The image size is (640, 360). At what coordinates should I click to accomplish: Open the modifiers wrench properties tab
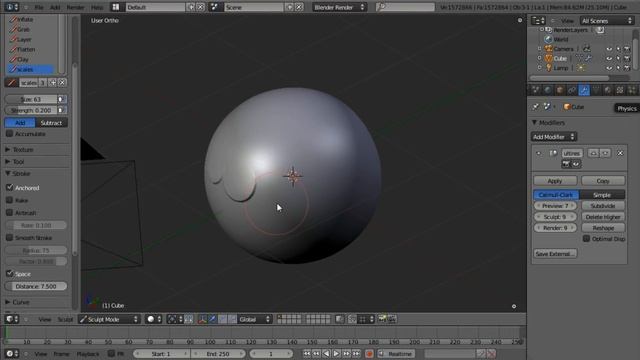tap(584, 90)
